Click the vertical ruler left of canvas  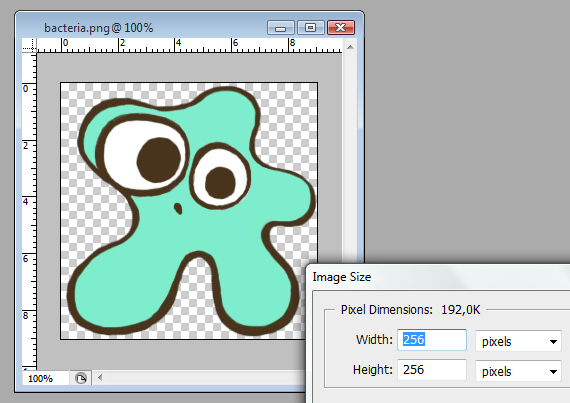click(29, 211)
